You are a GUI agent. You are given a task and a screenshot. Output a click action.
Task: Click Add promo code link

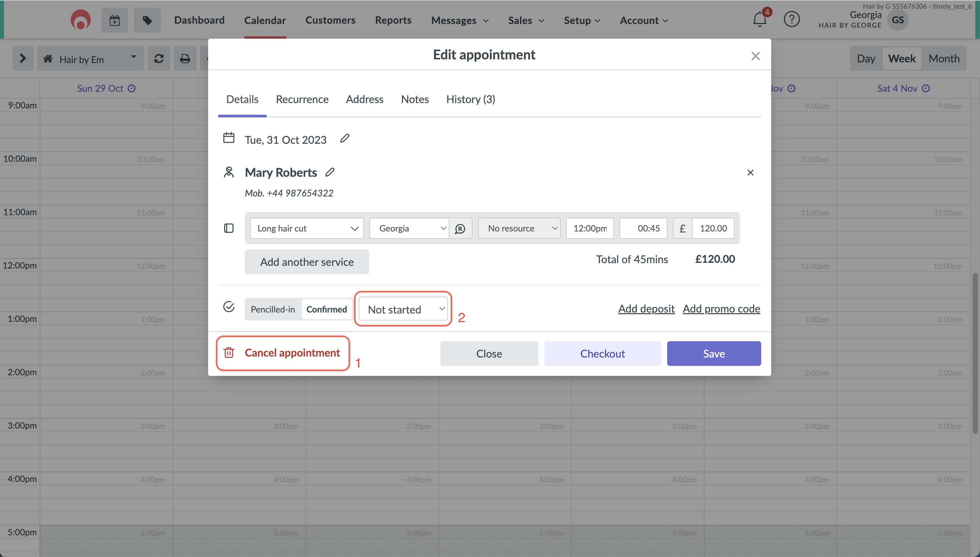(x=721, y=308)
